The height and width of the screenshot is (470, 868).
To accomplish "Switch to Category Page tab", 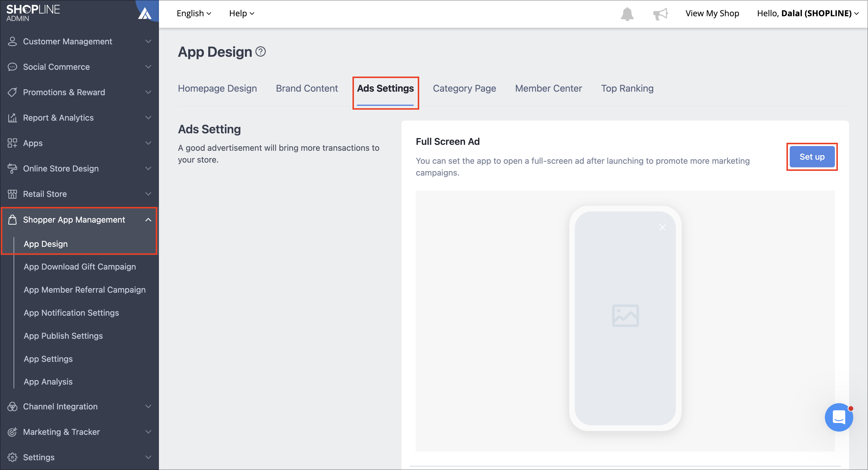I will click(464, 88).
